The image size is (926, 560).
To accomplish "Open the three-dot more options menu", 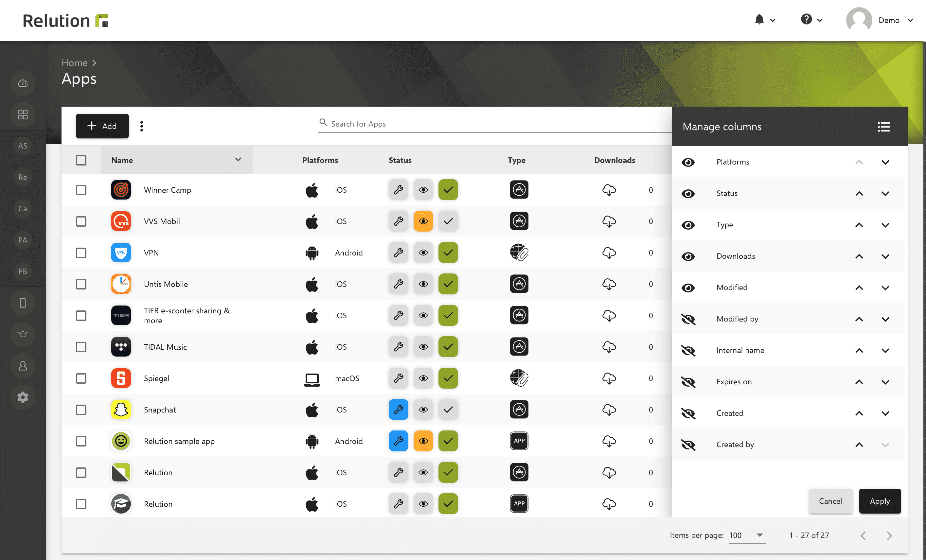I will [x=142, y=126].
